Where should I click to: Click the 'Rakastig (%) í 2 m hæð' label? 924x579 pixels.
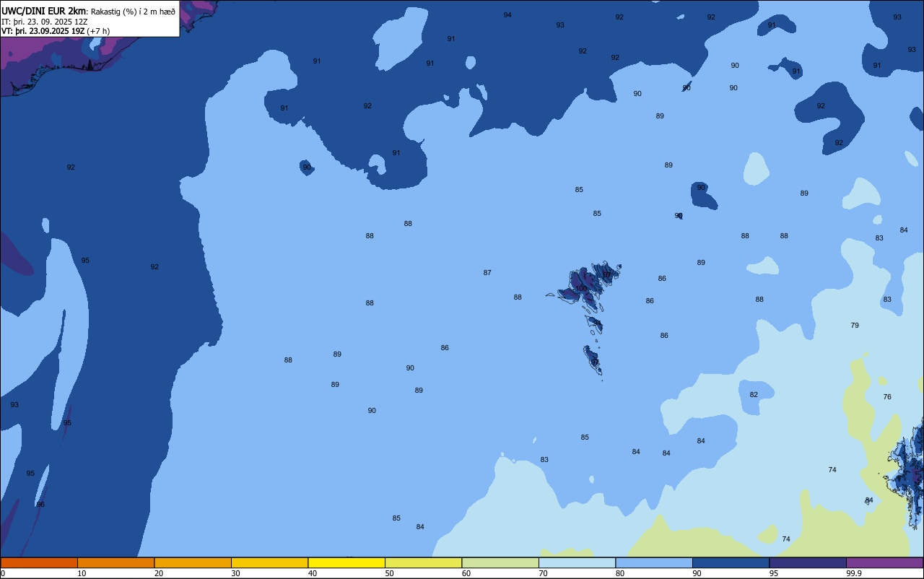click(133, 12)
